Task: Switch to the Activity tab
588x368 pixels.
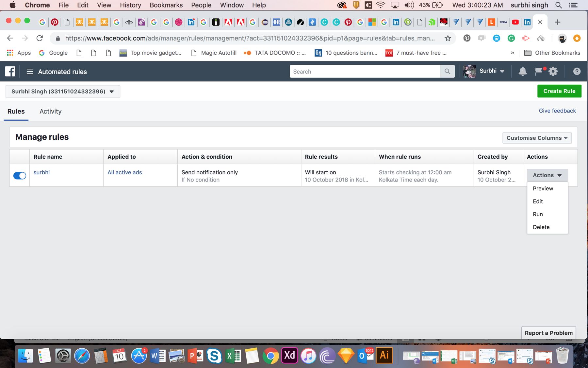Action: [50, 111]
